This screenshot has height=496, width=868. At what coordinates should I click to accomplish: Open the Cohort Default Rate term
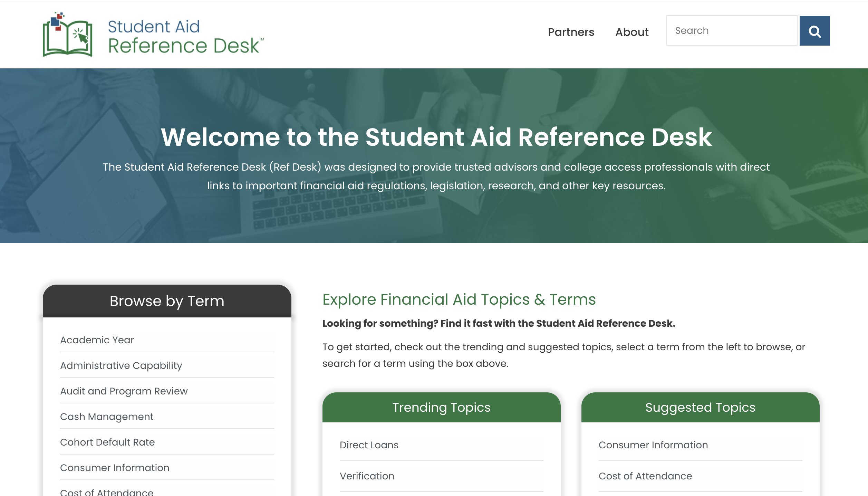[x=107, y=442]
